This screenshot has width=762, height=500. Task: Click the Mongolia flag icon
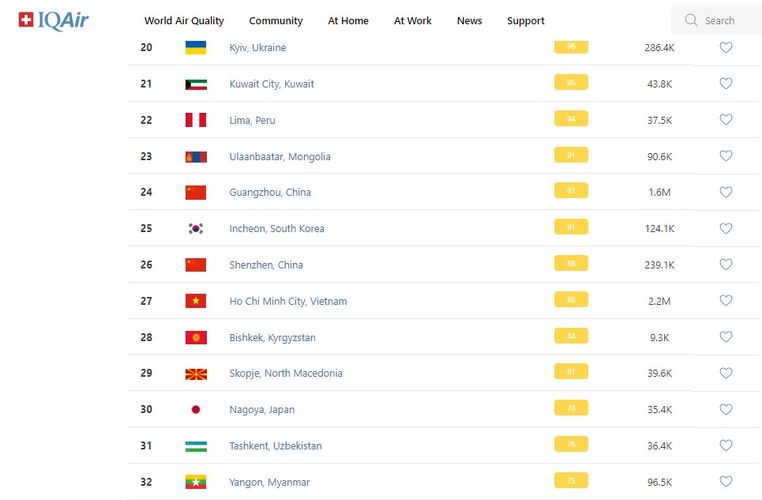click(x=196, y=157)
